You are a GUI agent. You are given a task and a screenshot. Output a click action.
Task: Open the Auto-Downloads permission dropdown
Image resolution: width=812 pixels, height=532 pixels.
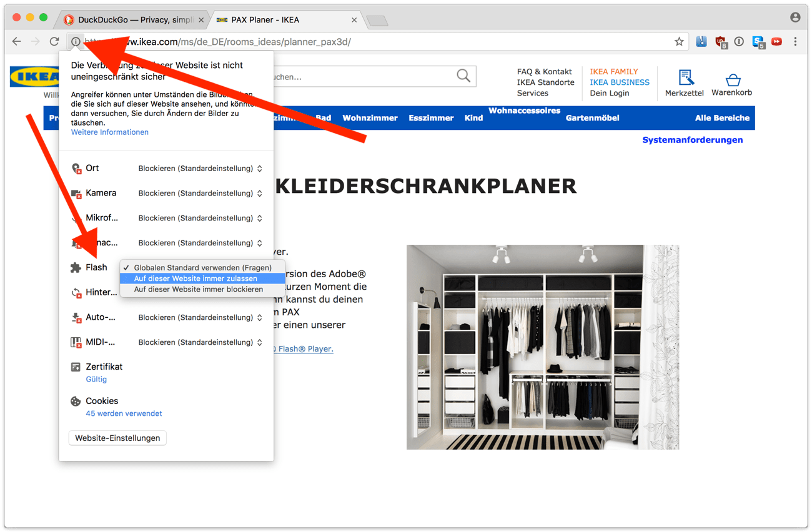click(x=200, y=318)
